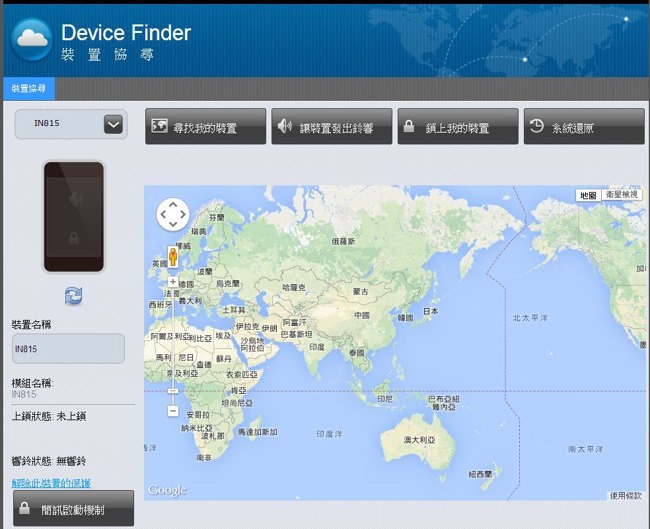Pan the map left with arrow control
Screen dimensions: 650x529
[163, 214]
